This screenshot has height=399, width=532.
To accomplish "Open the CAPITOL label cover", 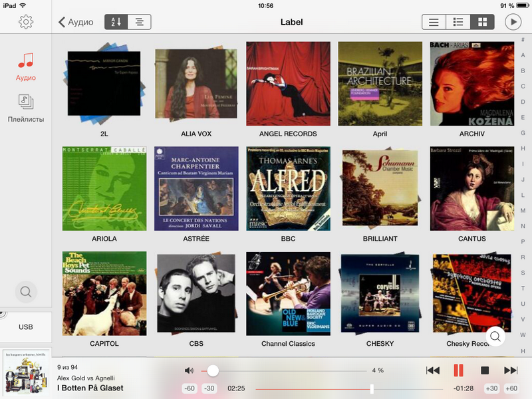I will 104,293.
